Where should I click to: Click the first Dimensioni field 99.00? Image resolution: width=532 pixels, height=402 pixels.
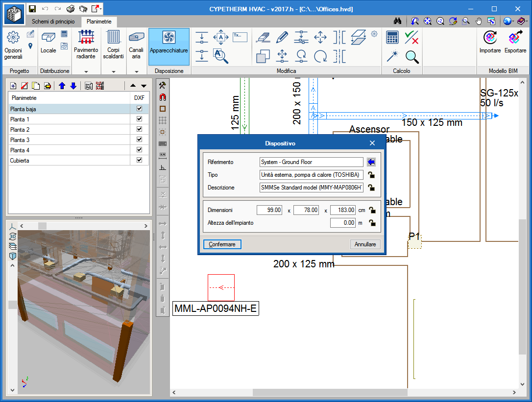tap(269, 210)
